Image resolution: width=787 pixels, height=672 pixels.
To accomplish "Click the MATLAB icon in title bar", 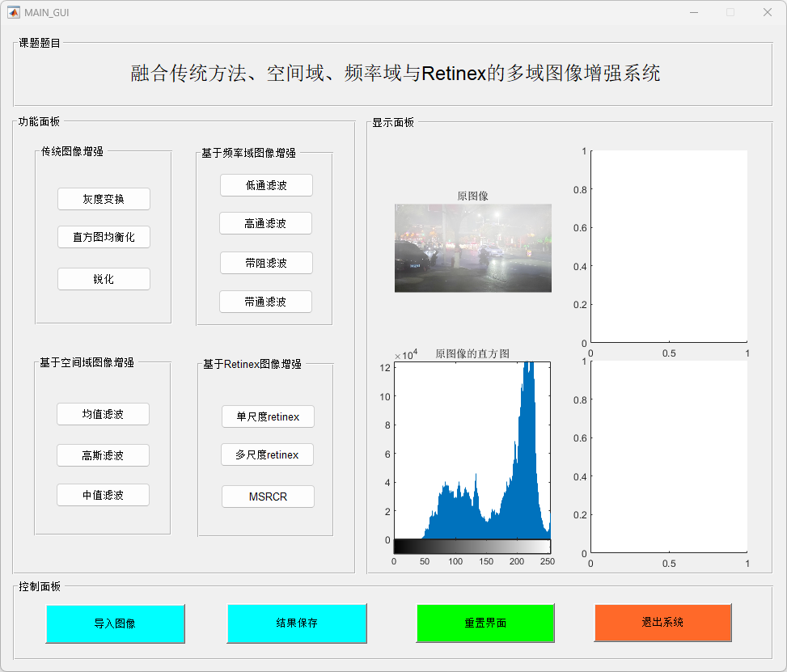I will 14,12.
